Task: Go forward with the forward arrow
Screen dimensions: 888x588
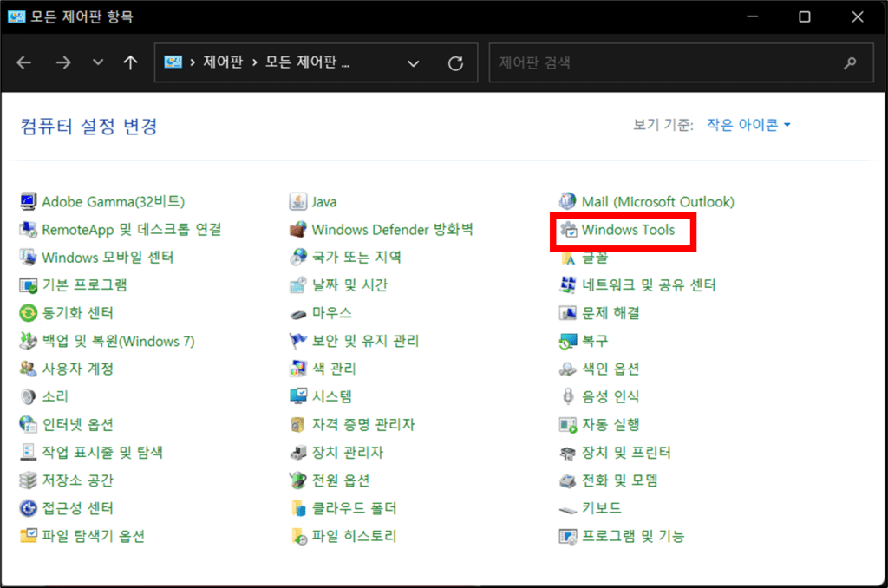Action: click(63, 62)
